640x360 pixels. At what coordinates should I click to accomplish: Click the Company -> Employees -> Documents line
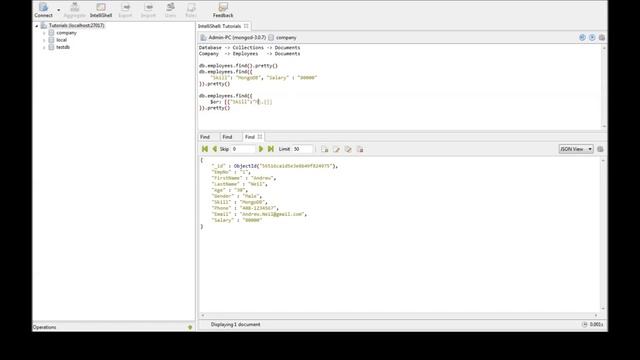click(249, 53)
